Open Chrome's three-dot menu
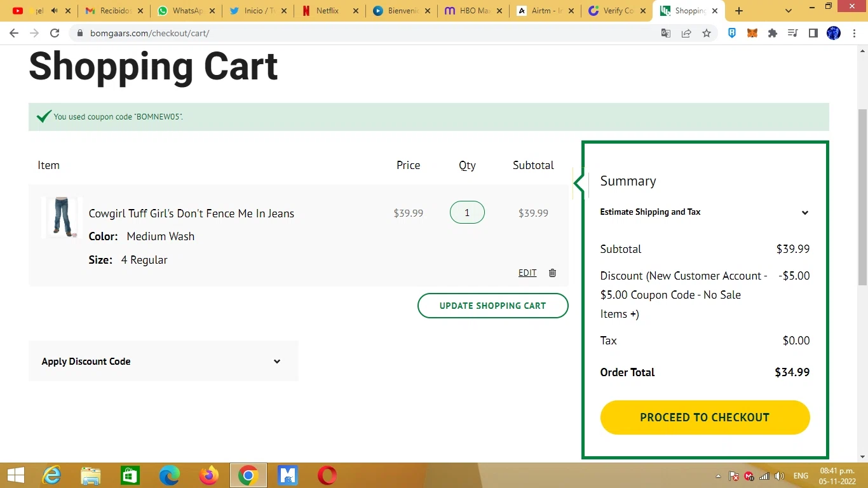868x488 pixels. [x=854, y=33]
